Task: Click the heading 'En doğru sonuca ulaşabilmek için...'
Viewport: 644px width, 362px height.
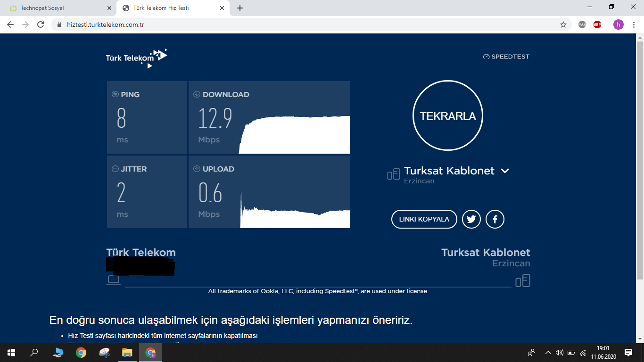Action: pos(231,321)
